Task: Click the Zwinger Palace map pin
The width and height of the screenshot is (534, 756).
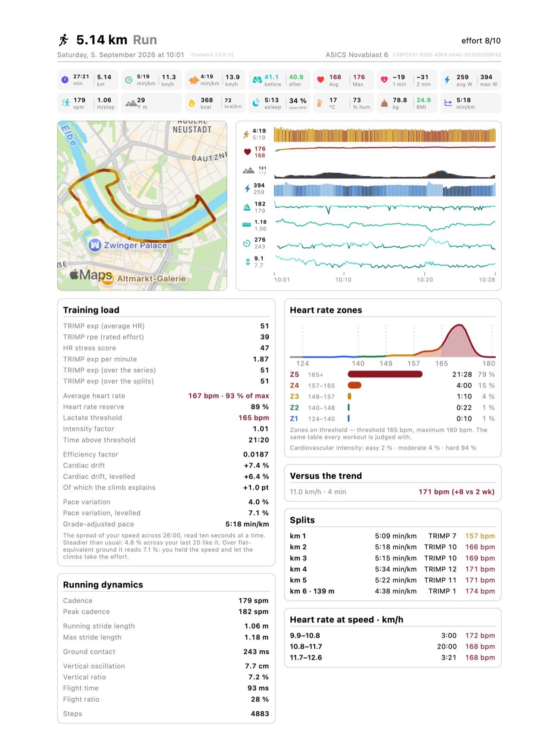Action: point(95,245)
